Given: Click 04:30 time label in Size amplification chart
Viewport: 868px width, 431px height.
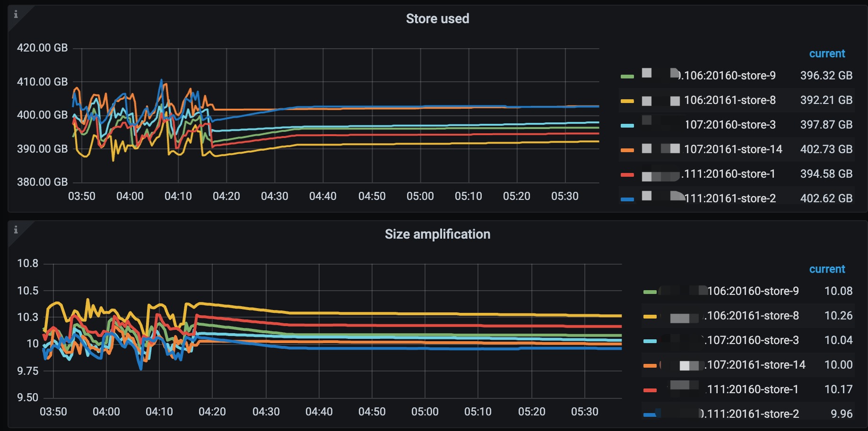Looking at the screenshot, I should click(x=266, y=412).
